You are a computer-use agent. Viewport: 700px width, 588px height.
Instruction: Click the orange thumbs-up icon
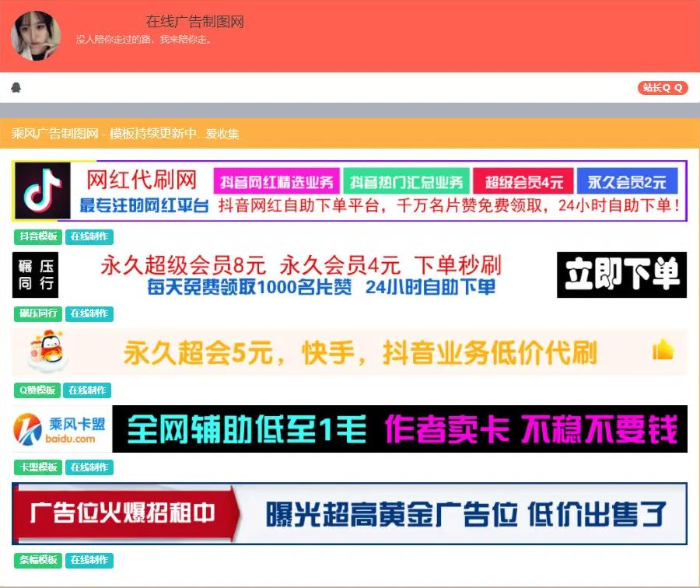[663, 349]
